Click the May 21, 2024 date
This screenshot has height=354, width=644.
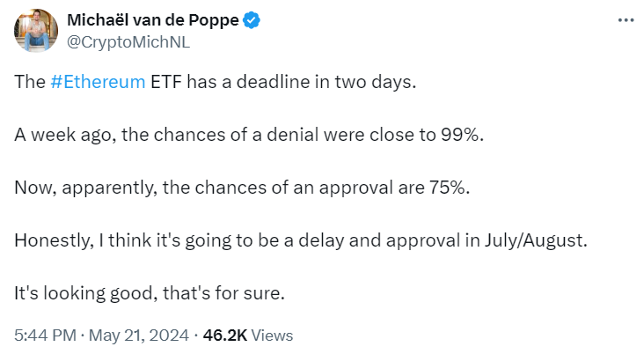[x=139, y=336]
